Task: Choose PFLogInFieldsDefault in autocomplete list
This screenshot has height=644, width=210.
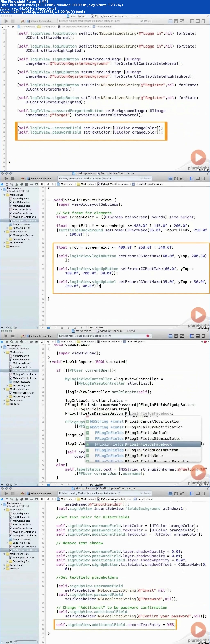Action: click(x=143, y=433)
